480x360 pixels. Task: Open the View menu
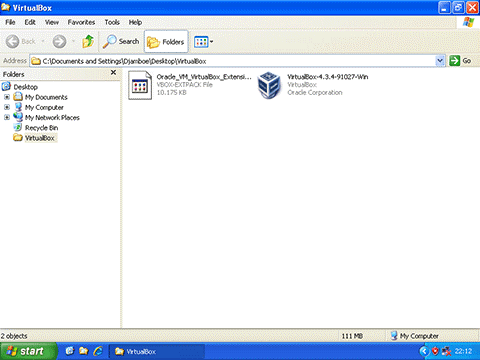(x=52, y=22)
